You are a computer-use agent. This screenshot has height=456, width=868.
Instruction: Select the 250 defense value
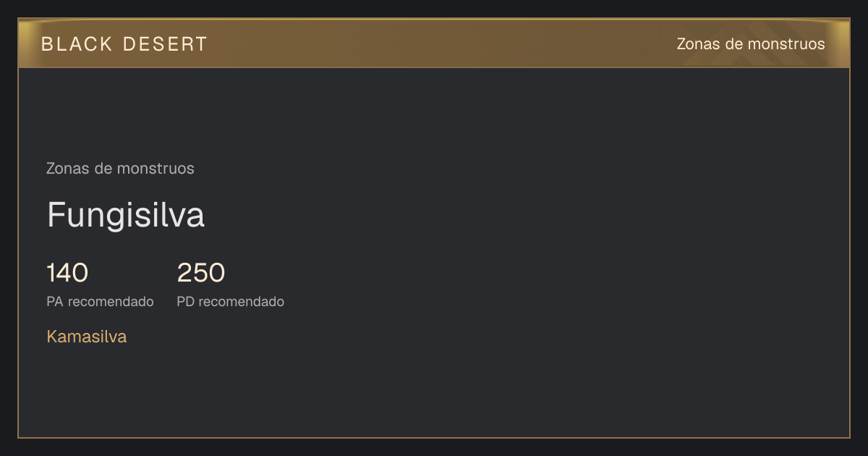click(201, 273)
